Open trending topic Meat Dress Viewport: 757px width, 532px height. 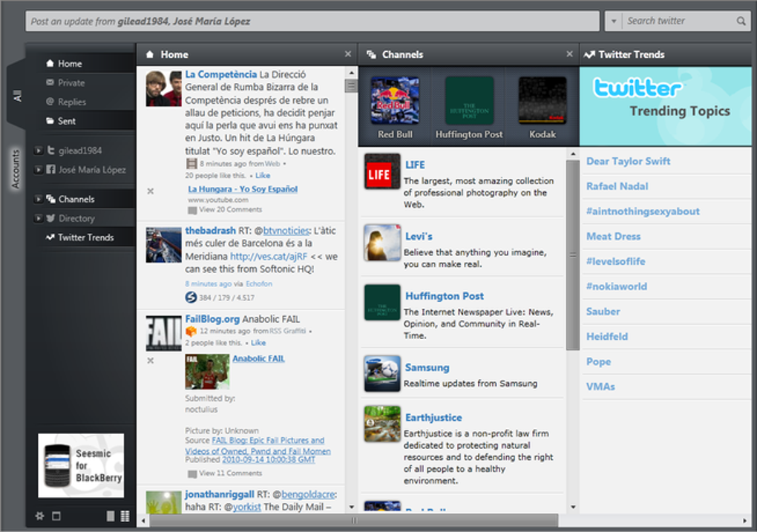[x=613, y=237]
